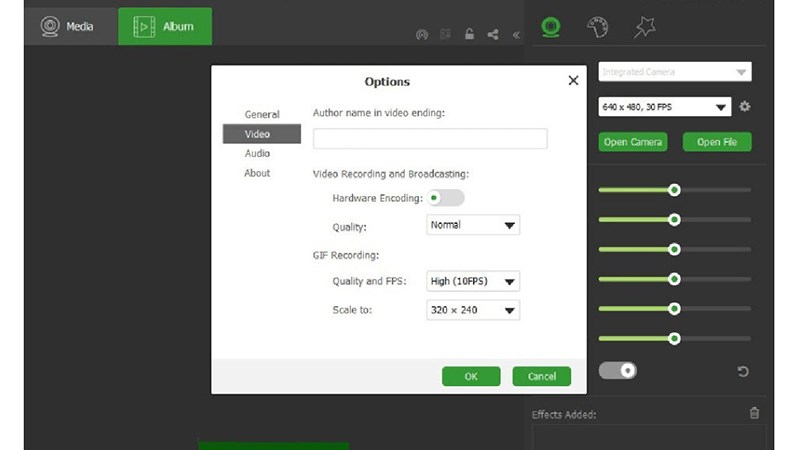Open the paint palette effects icon
The height and width of the screenshot is (450, 800).
pyautogui.click(x=597, y=27)
